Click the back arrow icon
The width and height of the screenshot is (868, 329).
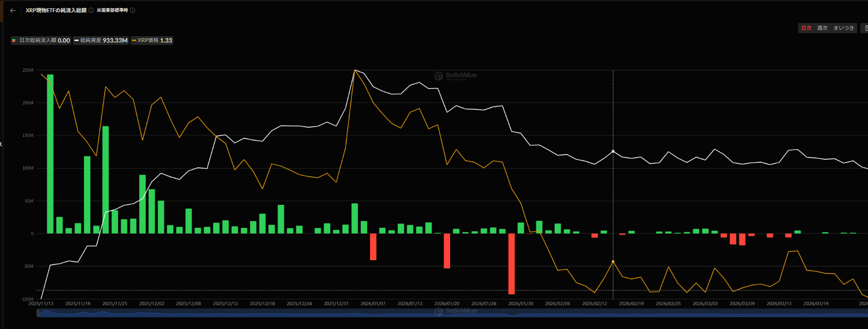[13, 10]
